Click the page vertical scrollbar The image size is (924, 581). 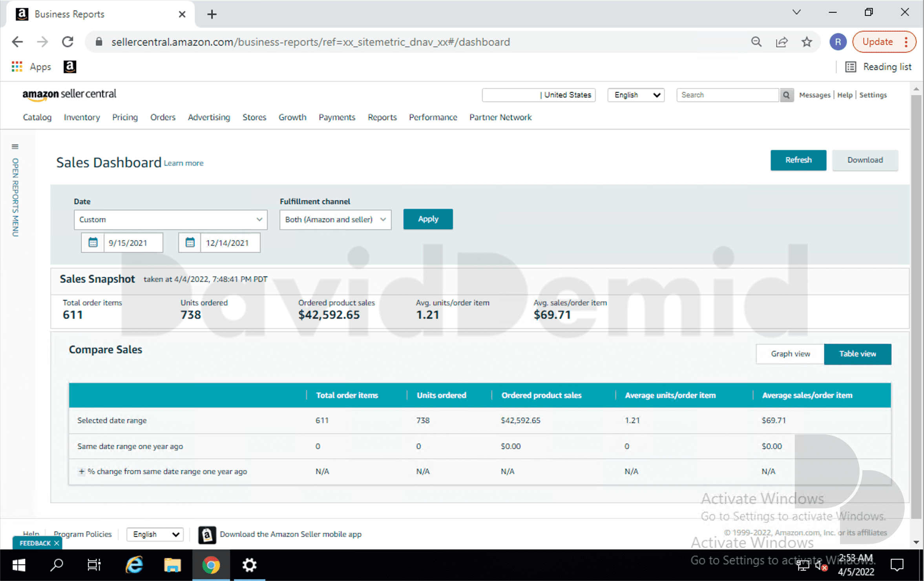[916, 306]
